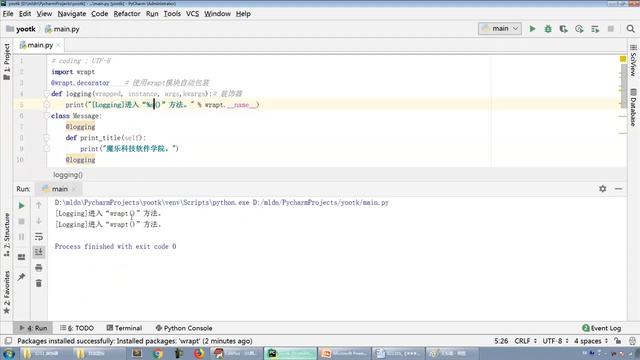Image resolution: width=640 pixels, height=360 pixels.
Task: Open the profiler run icon
Action: (x=579, y=29)
